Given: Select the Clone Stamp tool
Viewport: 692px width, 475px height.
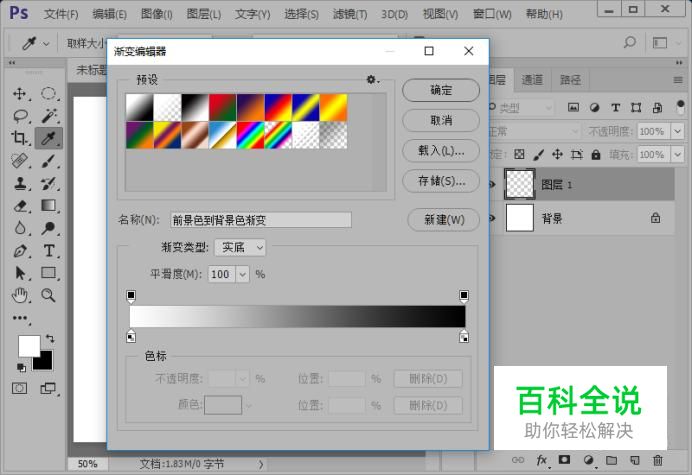Looking at the screenshot, I should click(x=19, y=183).
